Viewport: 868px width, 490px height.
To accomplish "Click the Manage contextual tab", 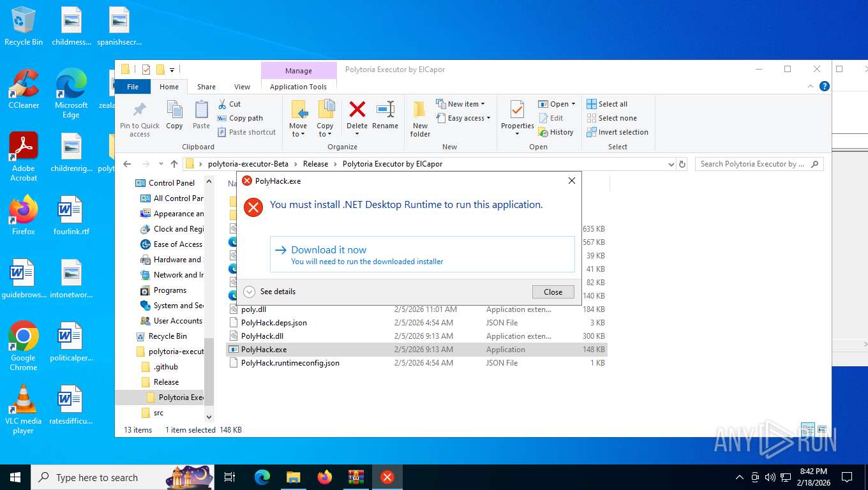I will (299, 71).
